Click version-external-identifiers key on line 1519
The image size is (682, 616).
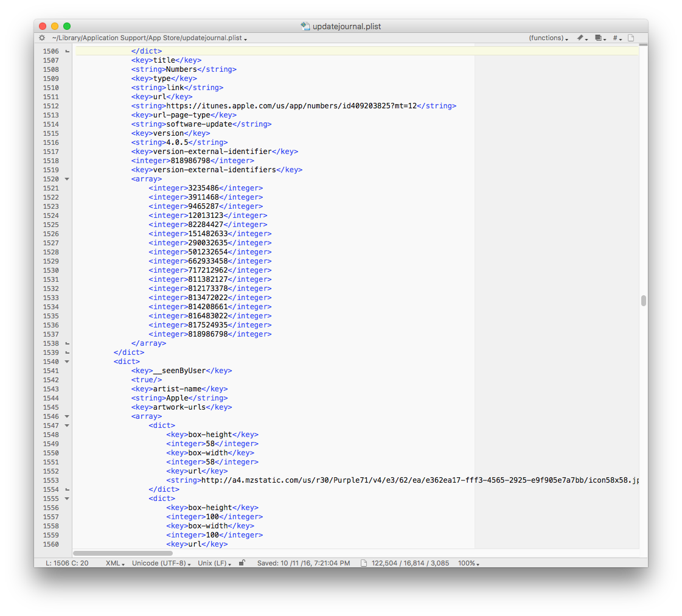[x=214, y=170]
